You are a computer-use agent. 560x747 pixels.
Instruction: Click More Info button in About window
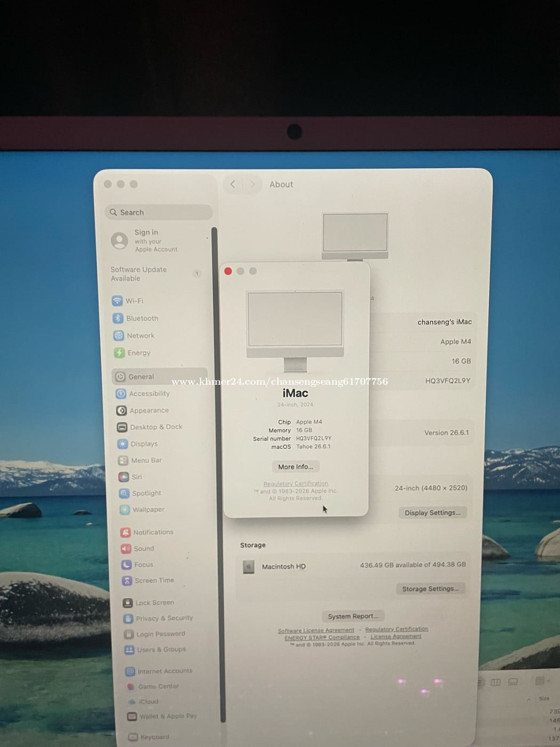(295, 467)
